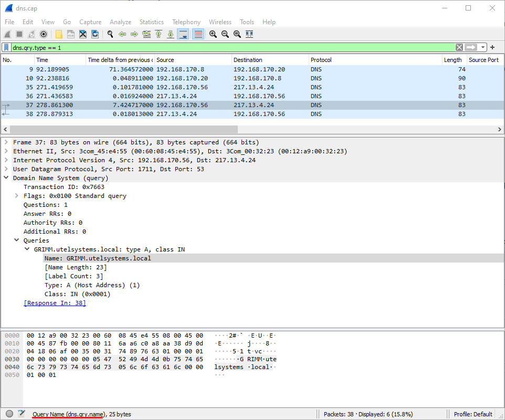Click the display filter input field

pos(231,47)
